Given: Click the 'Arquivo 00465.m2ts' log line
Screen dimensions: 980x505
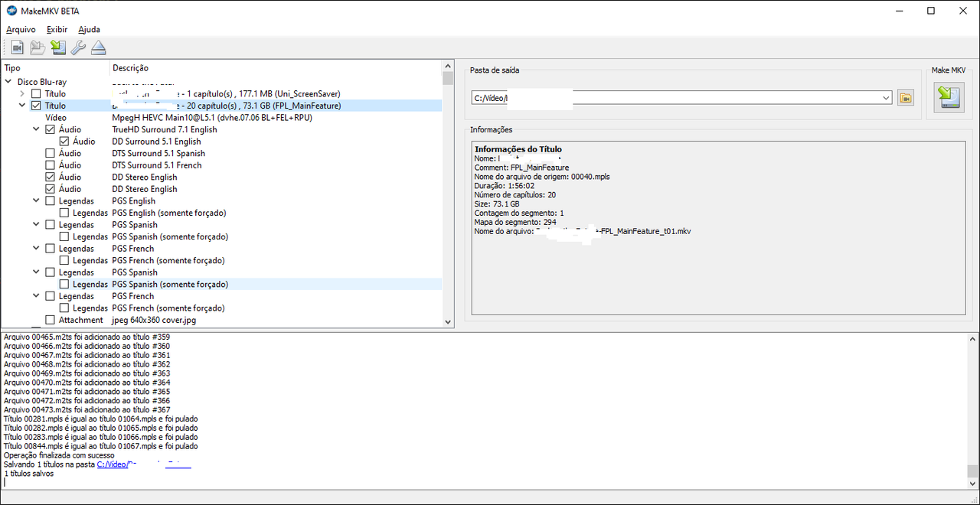Looking at the screenshot, I should click(87, 337).
